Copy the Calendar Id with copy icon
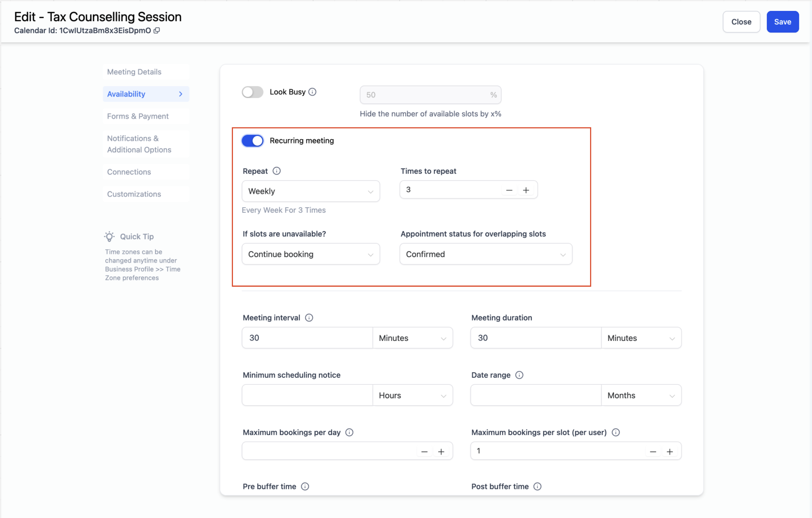The height and width of the screenshot is (518, 812). (x=157, y=31)
